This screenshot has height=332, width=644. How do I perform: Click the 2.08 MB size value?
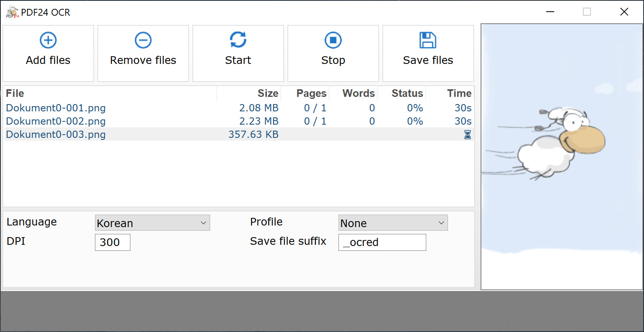pos(259,108)
